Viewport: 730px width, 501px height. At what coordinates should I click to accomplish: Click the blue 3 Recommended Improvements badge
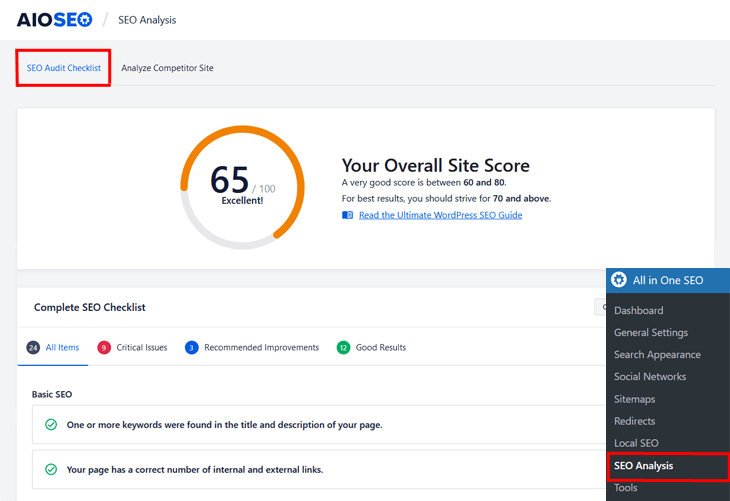(191, 348)
